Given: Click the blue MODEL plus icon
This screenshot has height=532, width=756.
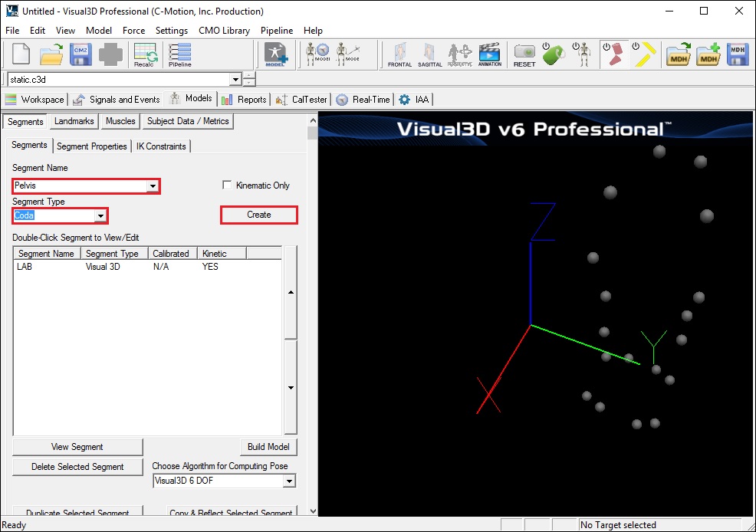Looking at the screenshot, I should click(x=275, y=54).
